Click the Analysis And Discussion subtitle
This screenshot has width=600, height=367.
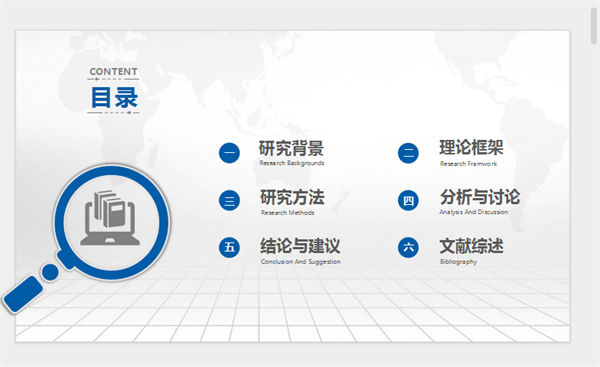coord(474,212)
